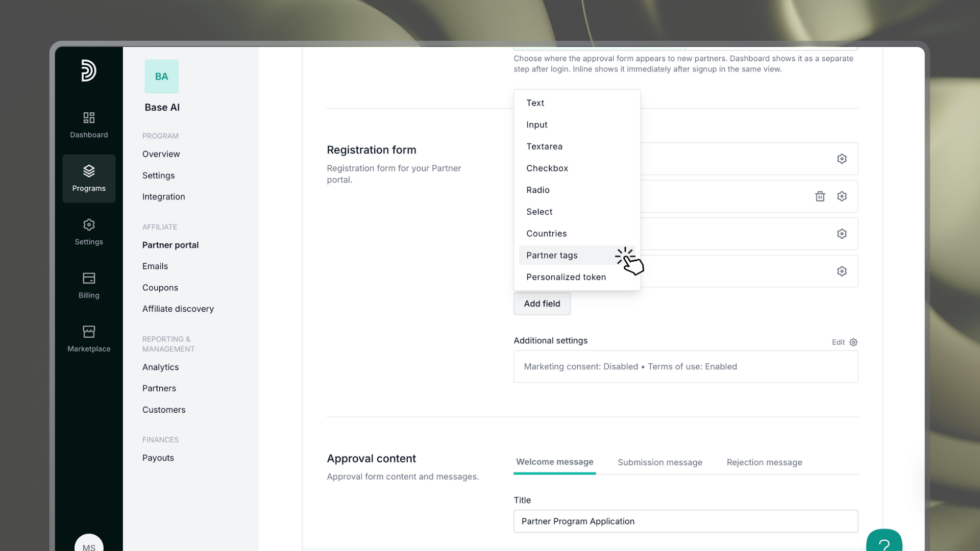Click the Title input with Partner Program Application

click(685, 521)
